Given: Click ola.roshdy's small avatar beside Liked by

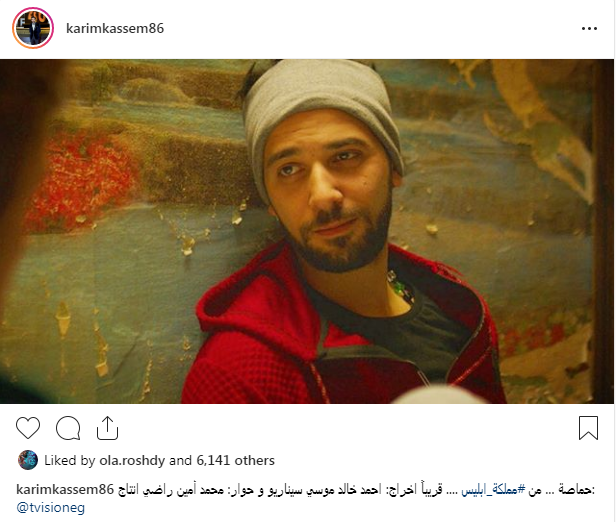Looking at the screenshot, I should pyautogui.click(x=28, y=460).
